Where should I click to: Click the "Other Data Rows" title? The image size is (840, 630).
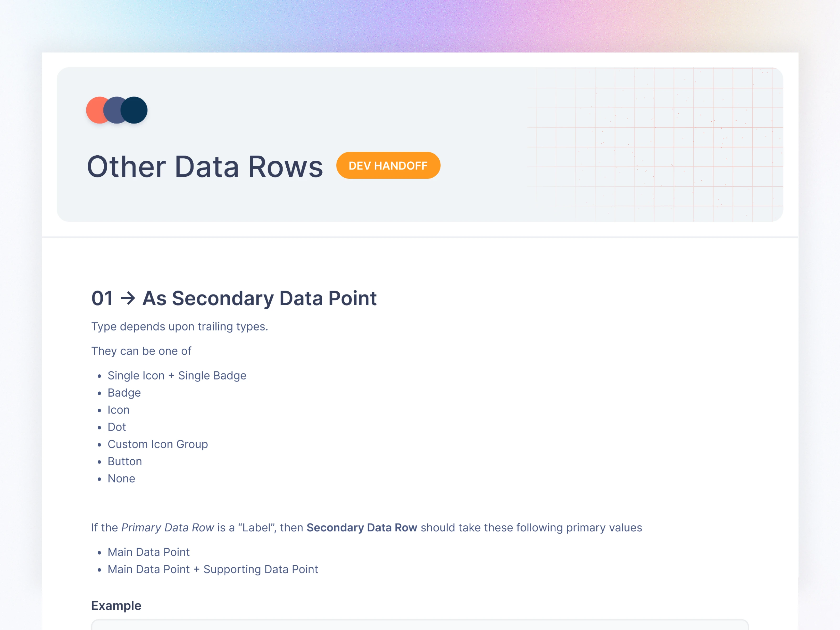point(205,167)
